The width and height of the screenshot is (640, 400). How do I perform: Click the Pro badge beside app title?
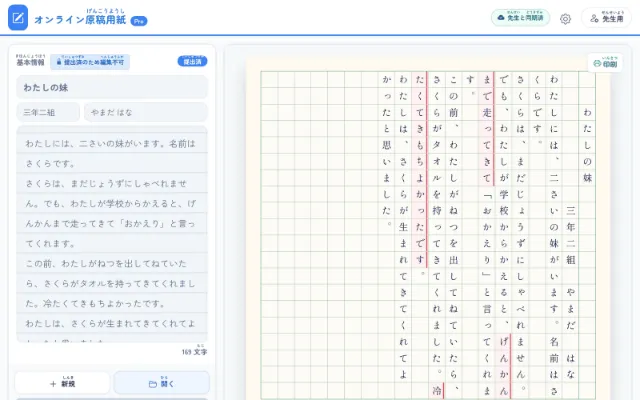pyautogui.click(x=139, y=21)
